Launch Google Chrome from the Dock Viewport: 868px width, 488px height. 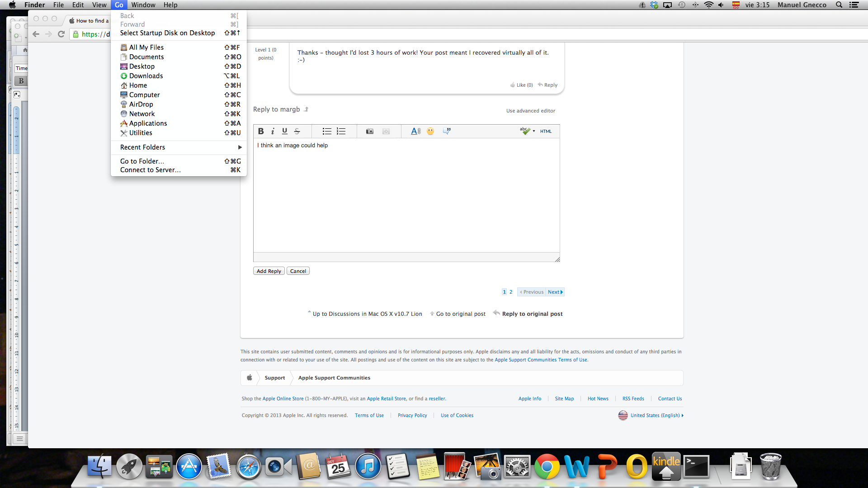[547, 467]
